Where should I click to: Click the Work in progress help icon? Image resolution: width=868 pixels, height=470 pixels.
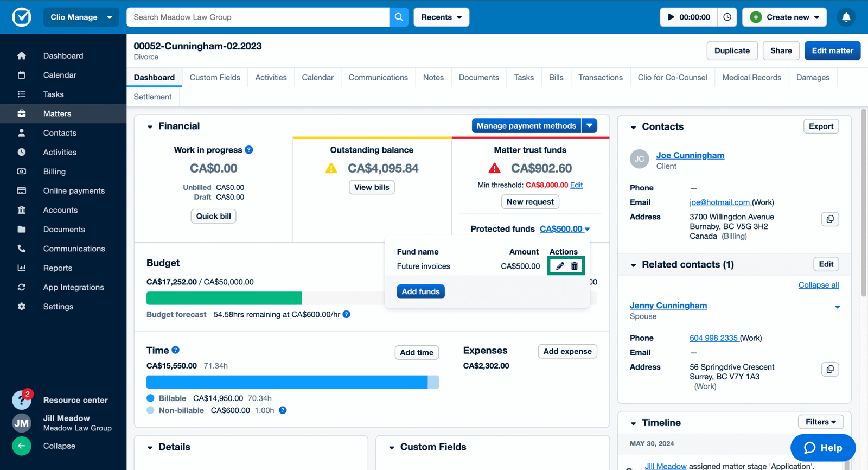click(249, 150)
